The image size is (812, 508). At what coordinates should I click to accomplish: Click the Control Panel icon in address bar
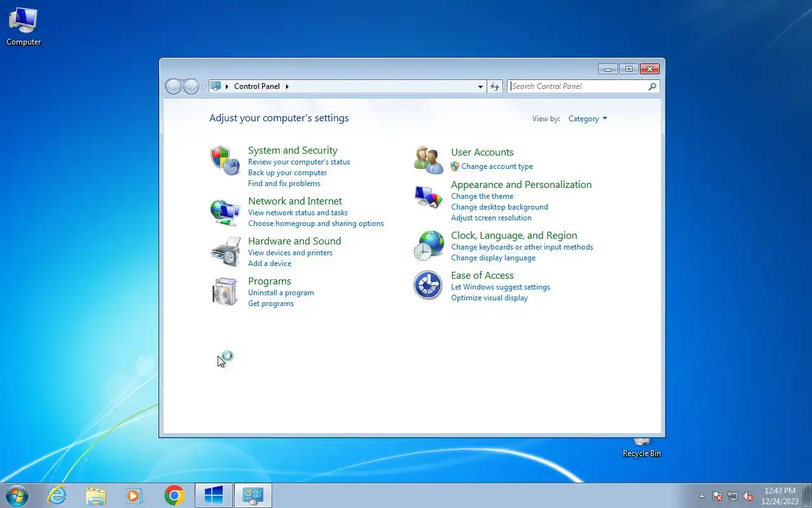coord(216,86)
